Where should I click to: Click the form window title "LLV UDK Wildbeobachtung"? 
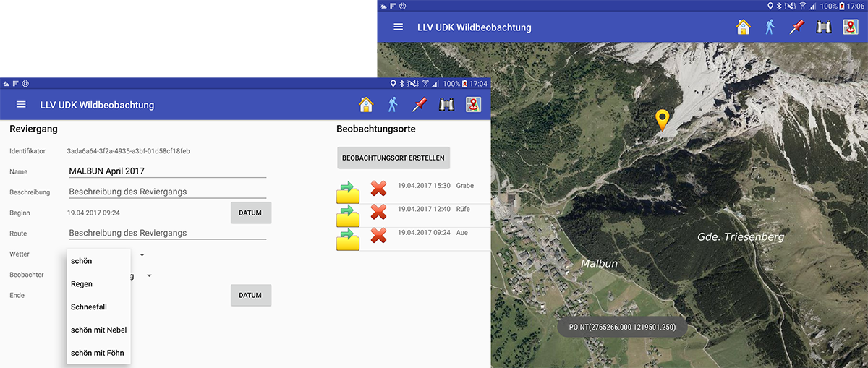pos(97,105)
